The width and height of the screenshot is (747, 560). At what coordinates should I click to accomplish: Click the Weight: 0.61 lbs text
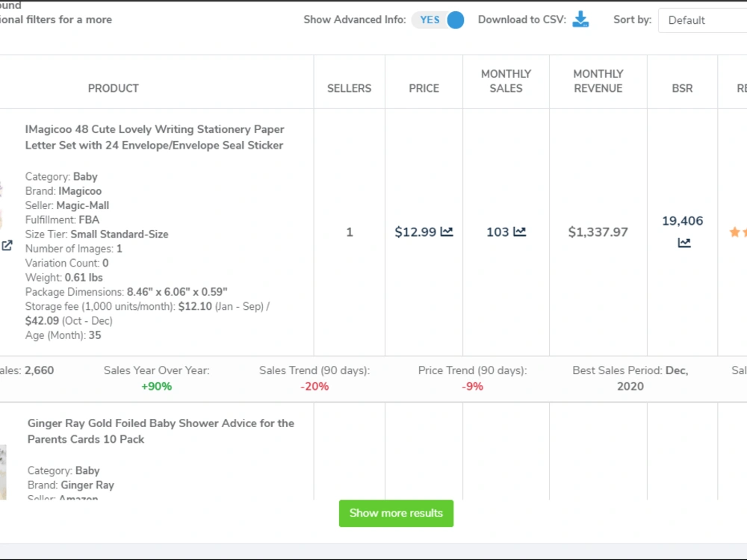pyautogui.click(x=63, y=277)
